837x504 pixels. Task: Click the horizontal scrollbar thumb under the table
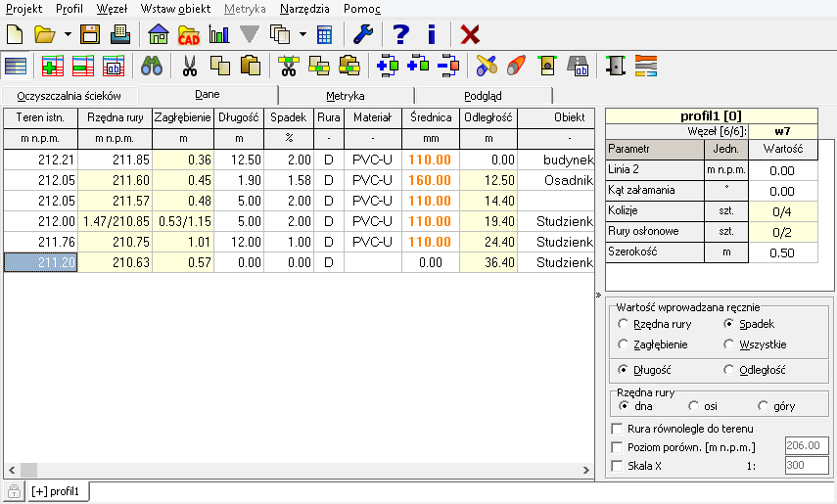pos(28,471)
